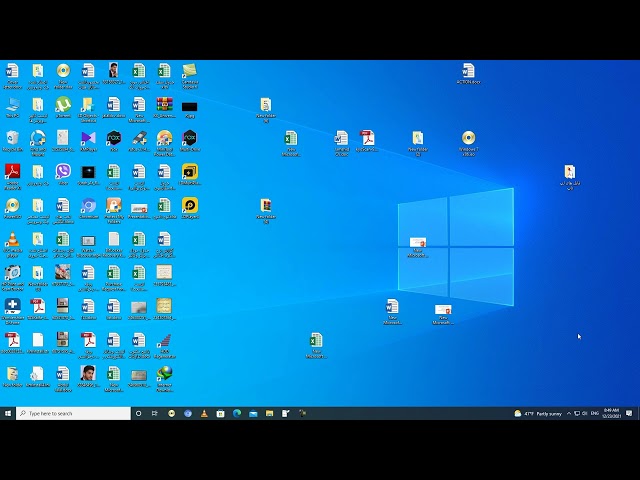The height and width of the screenshot is (480, 640).
Task: Open the blue plus-sign app shortcut
Action: (12, 311)
